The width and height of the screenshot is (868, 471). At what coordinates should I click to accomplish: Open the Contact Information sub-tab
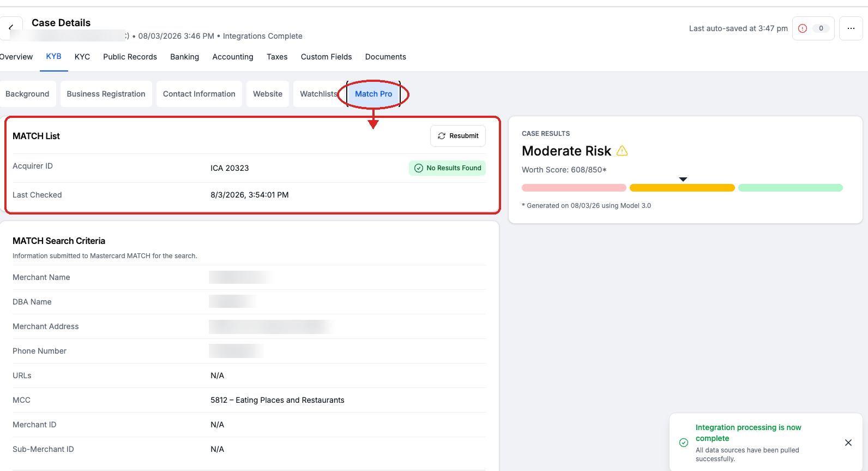click(x=199, y=94)
